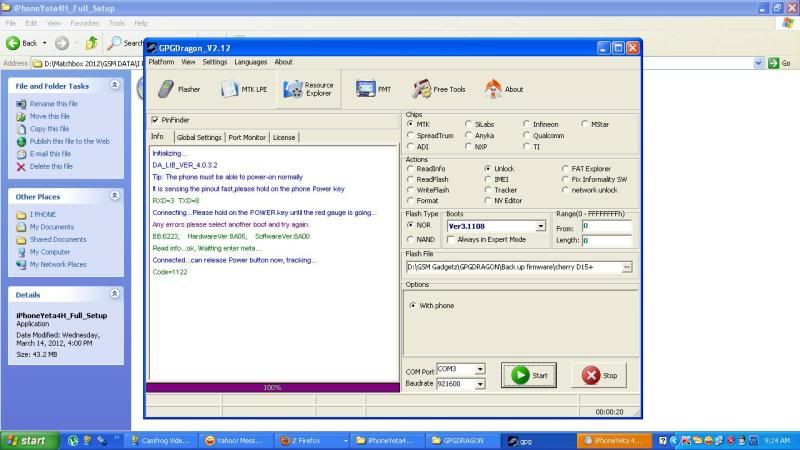
Task: Click the Explorer Search magnifier icon
Action: [x=114, y=43]
